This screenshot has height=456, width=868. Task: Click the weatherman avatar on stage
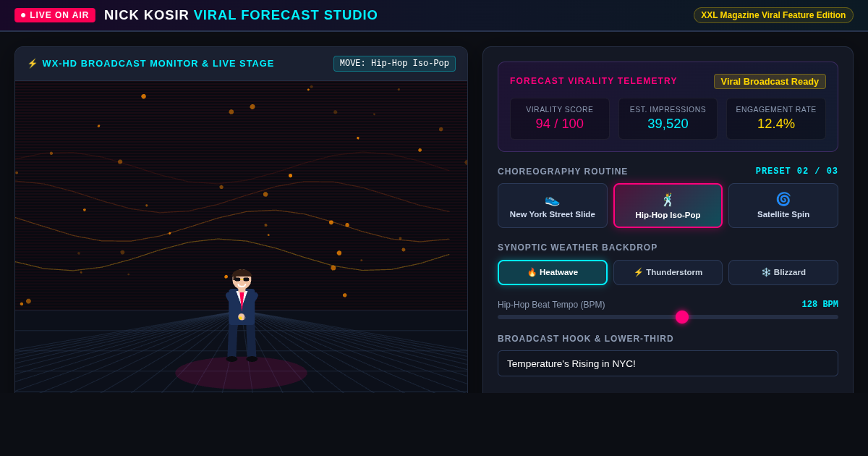coord(242,315)
